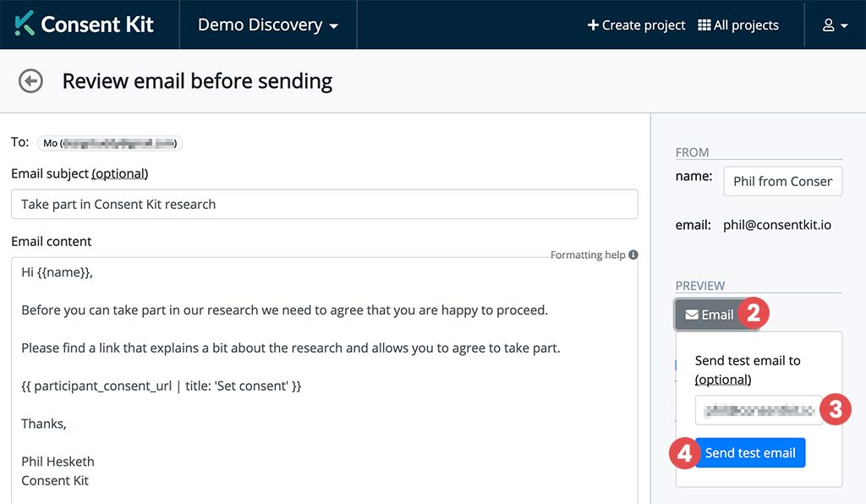Open All projects via the grid icon

704,25
